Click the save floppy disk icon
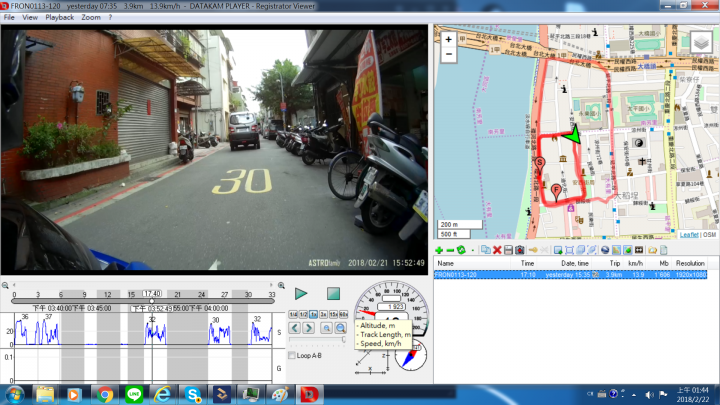 click(508, 250)
